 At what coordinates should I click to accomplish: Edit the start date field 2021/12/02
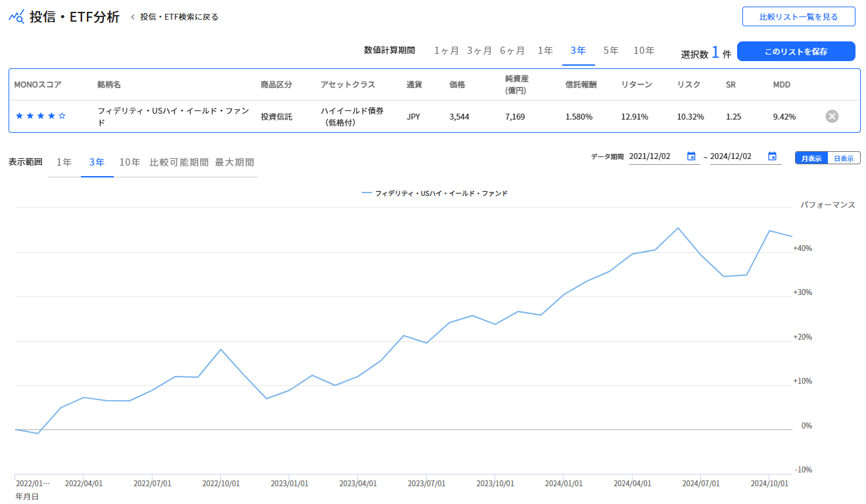pyautogui.click(x=658, y=156)
